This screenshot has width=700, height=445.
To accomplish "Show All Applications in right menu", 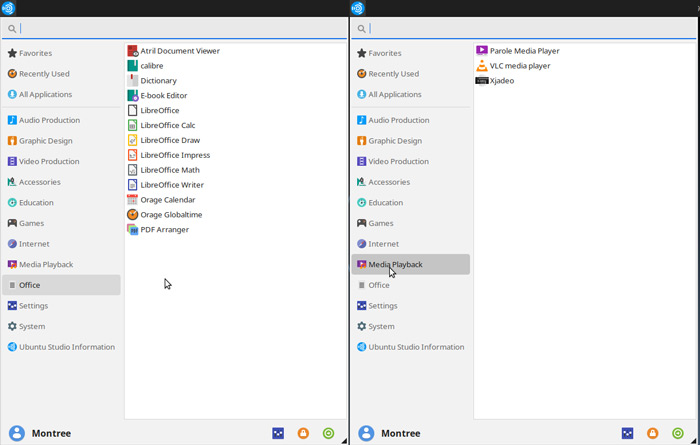I will click(x=411, y=94).
